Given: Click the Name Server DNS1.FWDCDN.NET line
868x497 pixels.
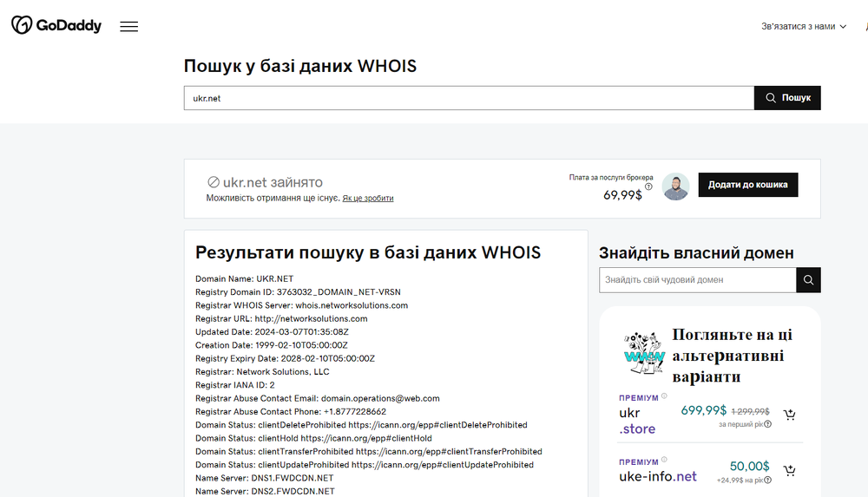Looking at the screenshot, I should (264, 478).
